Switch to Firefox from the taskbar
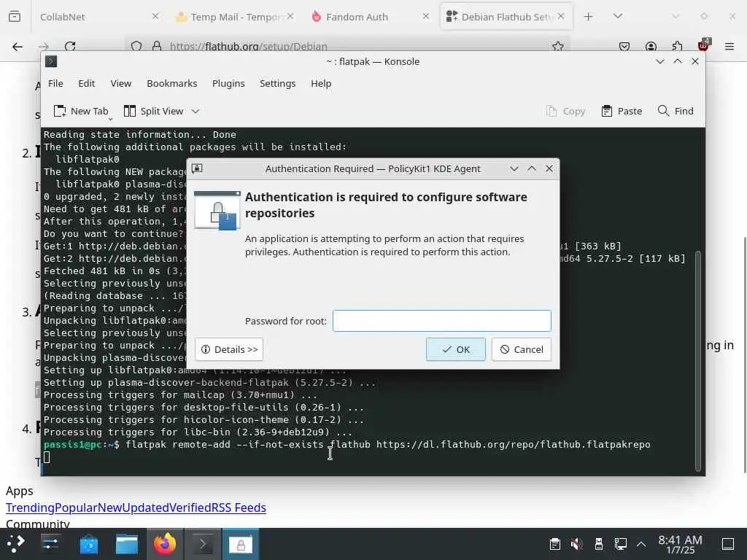Screen dimensions: 747x560 tap(165, 543)
